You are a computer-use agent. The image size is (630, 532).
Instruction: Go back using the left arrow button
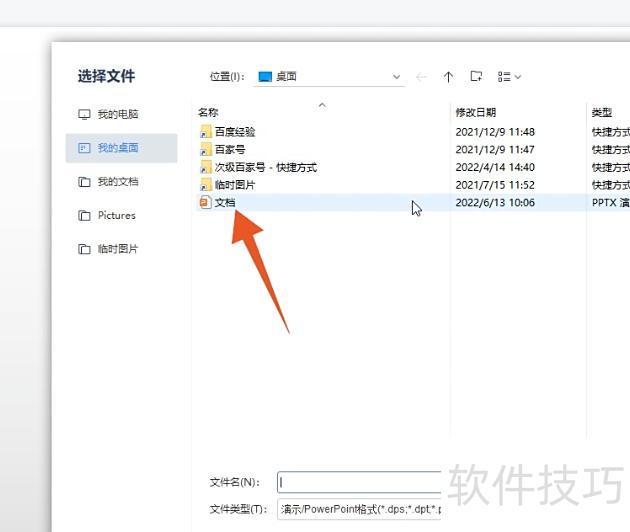coord(421,76)
